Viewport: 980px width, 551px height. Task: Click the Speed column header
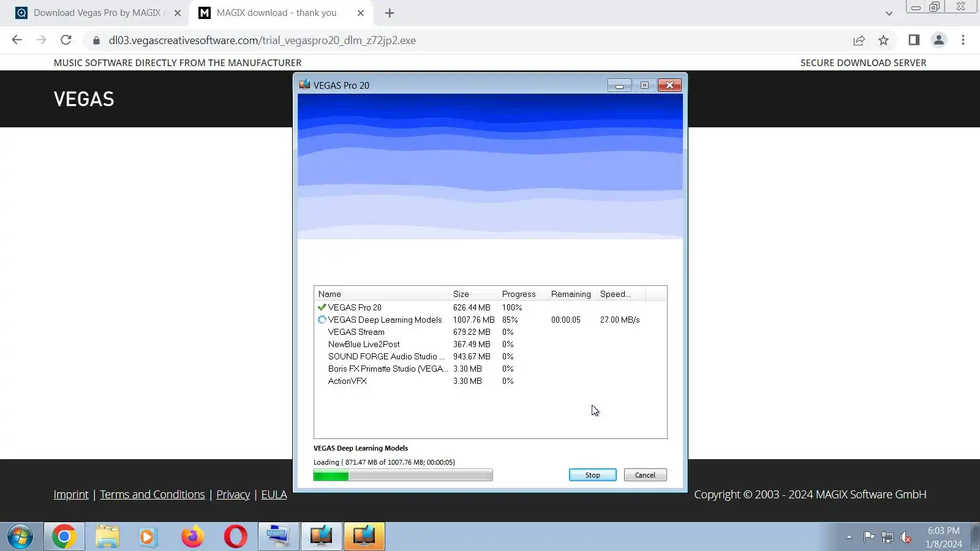[620, 294]
